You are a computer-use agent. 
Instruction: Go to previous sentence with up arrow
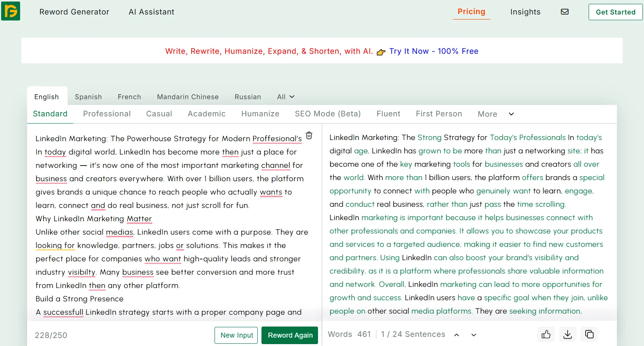click(x=457, y=335)
